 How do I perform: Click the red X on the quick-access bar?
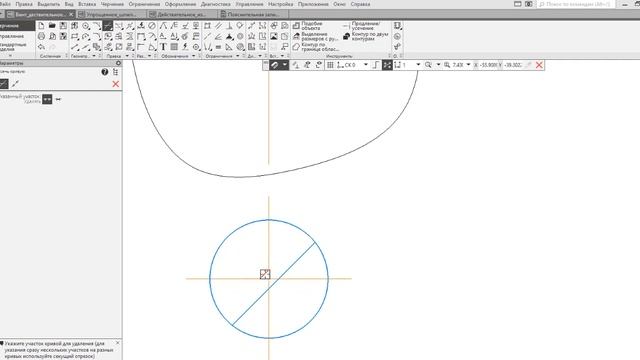(x=539, y=65)
